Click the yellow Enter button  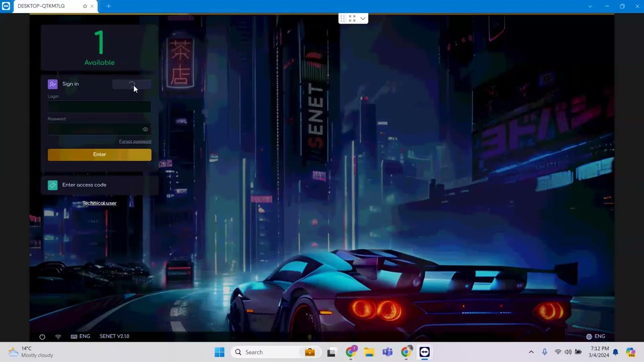(x=100, y=154)
